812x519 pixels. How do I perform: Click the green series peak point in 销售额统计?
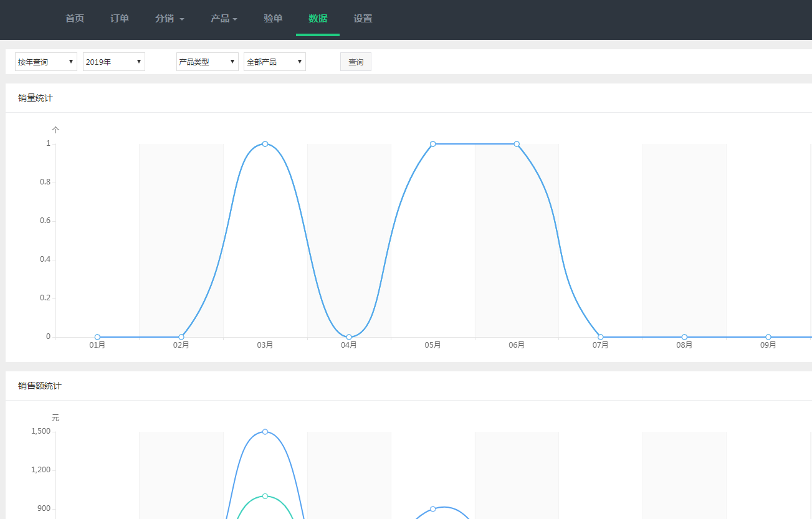point(265,496)
